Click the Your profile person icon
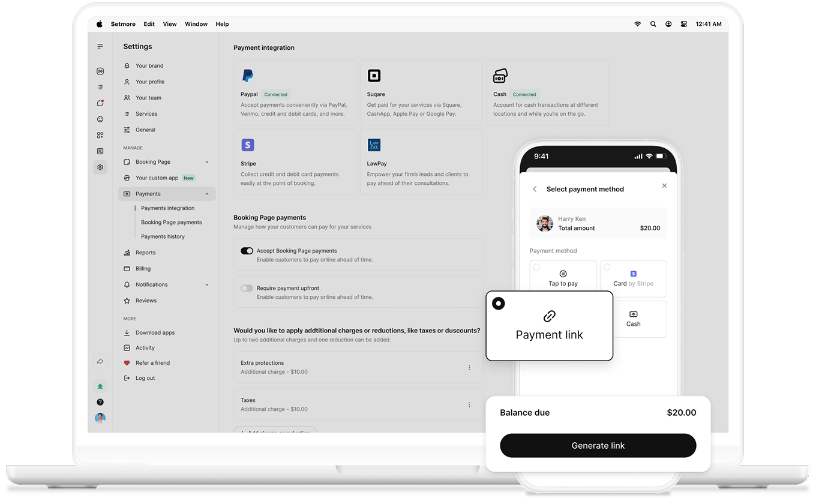Image resolution: width=816 pixels, height=504 pixels. [127, 82]
